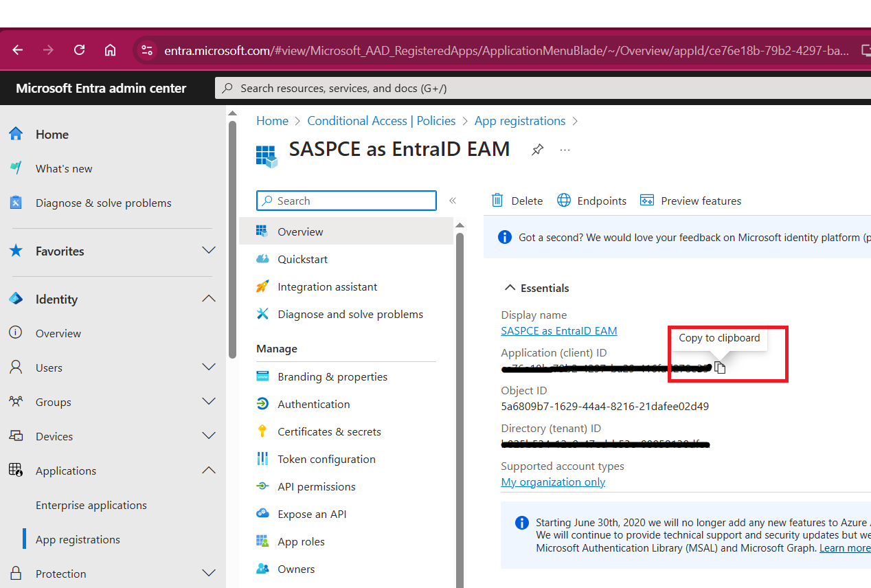Click the SASPCE as EntraID EAM display name link
Viewport: 871px width, 588px height.
(558, 330)
